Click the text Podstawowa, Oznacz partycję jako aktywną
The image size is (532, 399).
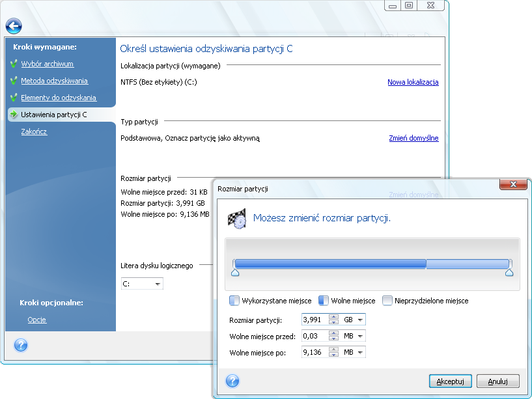[190, 138]
